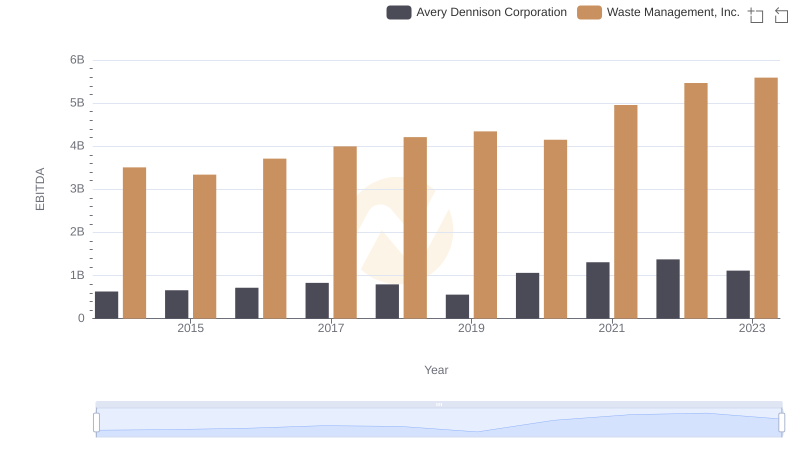Click the 2015 x-axis label

pyautogui.click(x=190, y=328)
